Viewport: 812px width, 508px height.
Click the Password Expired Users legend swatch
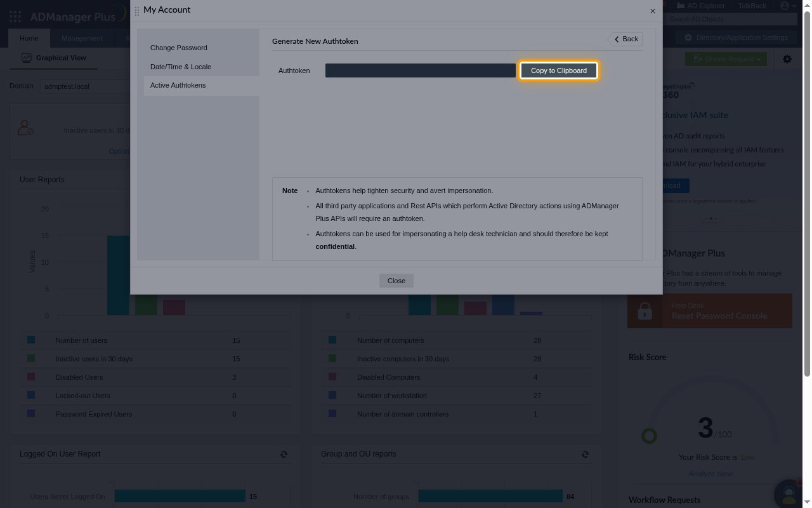coord(31,414)
